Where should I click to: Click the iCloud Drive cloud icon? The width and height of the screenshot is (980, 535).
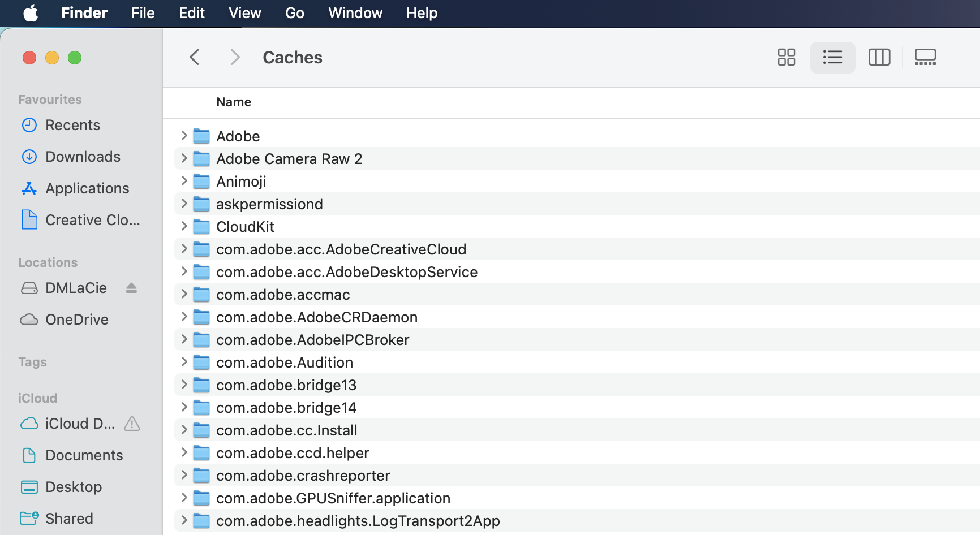pyautogui.click(x=29, y=424)
